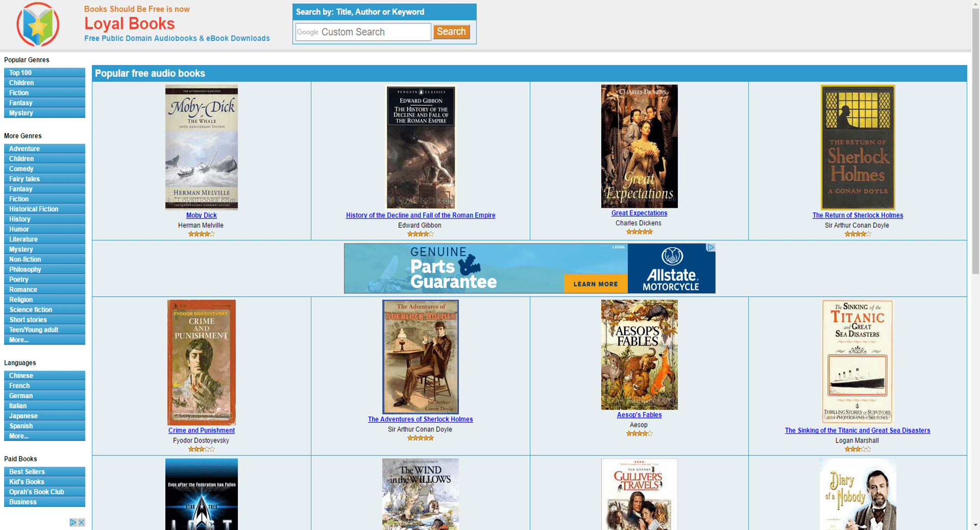This screenshot has width=980, height=530.
Task: Open the Diary of a Nobody cover
Action: pos(857,494)
